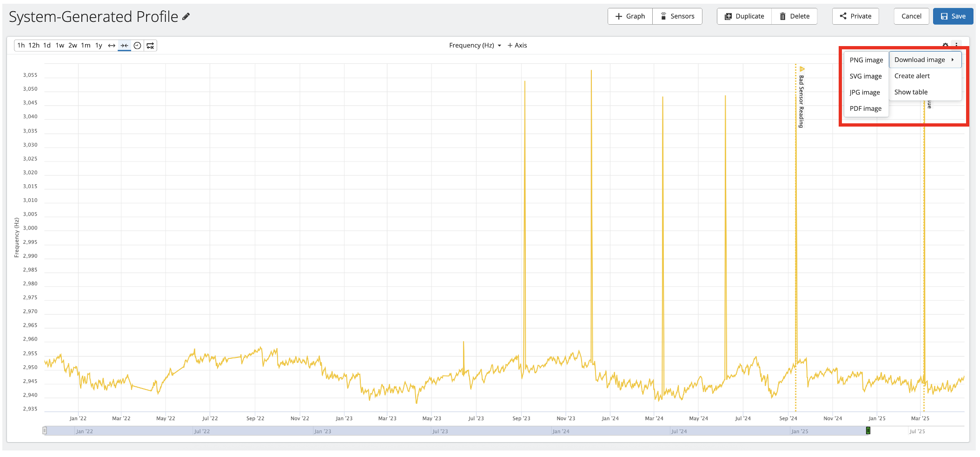The height and width of the screenshot is (457, 980).
Task: Expand the Download image submenu
Action: 925,60
